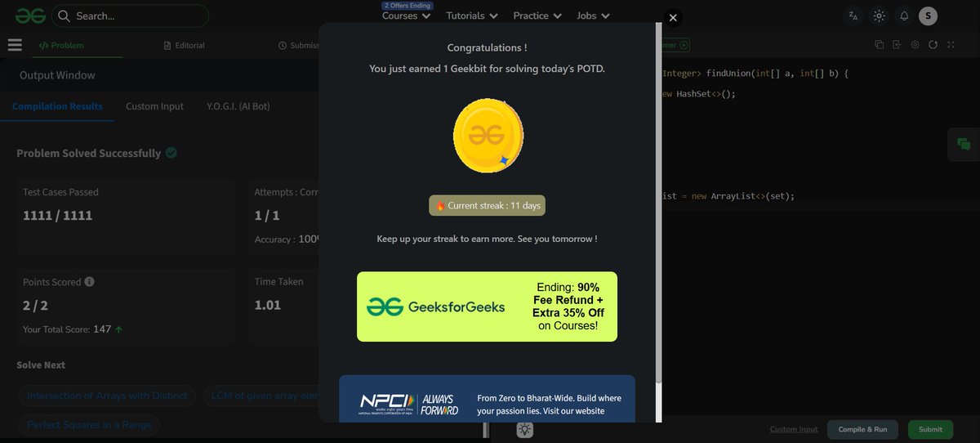
Task: Click the language translate icon
Action: click(x=853, y=16)
